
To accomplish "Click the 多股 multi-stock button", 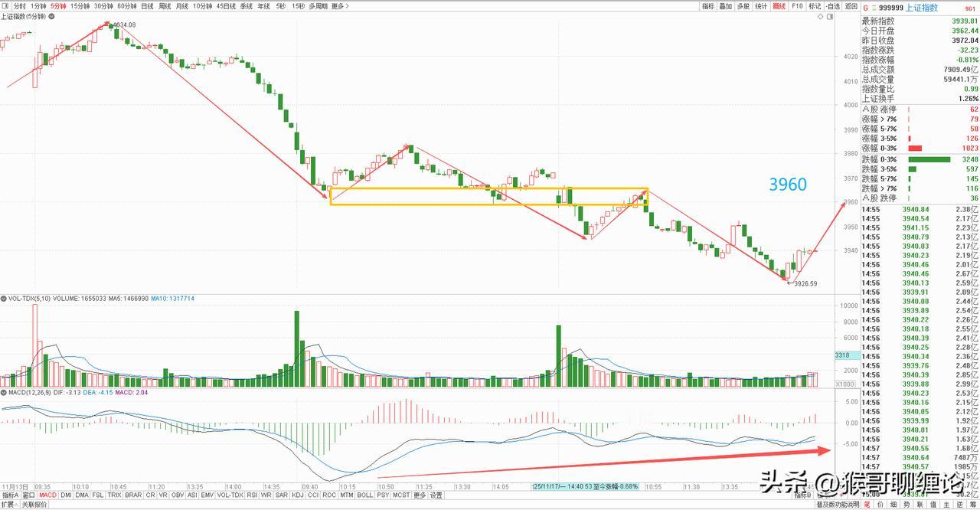I will [743, 6].
